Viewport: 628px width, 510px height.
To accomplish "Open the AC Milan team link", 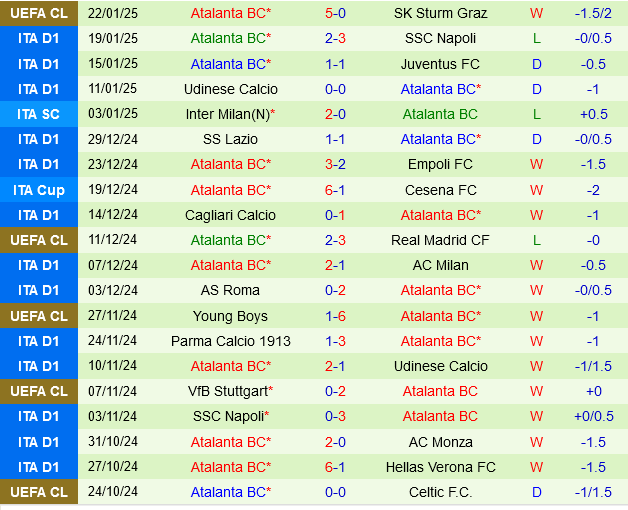I will pos(440,265).
